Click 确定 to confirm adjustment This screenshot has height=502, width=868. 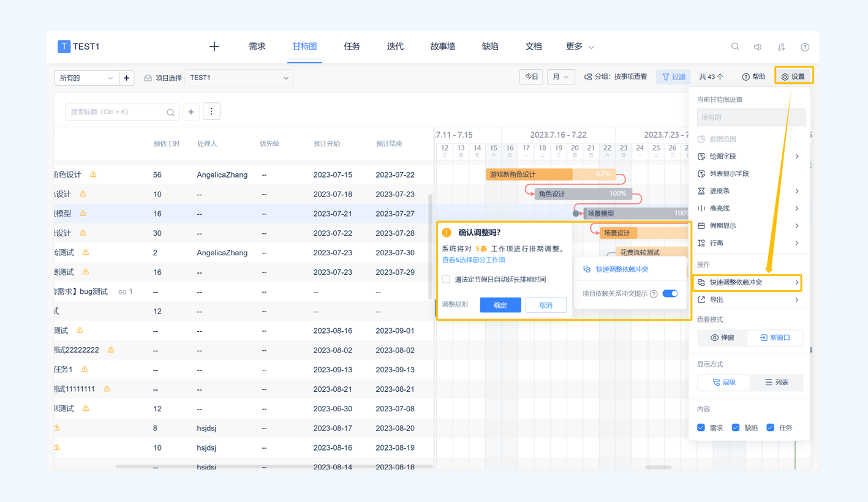[x=500, y=305]
